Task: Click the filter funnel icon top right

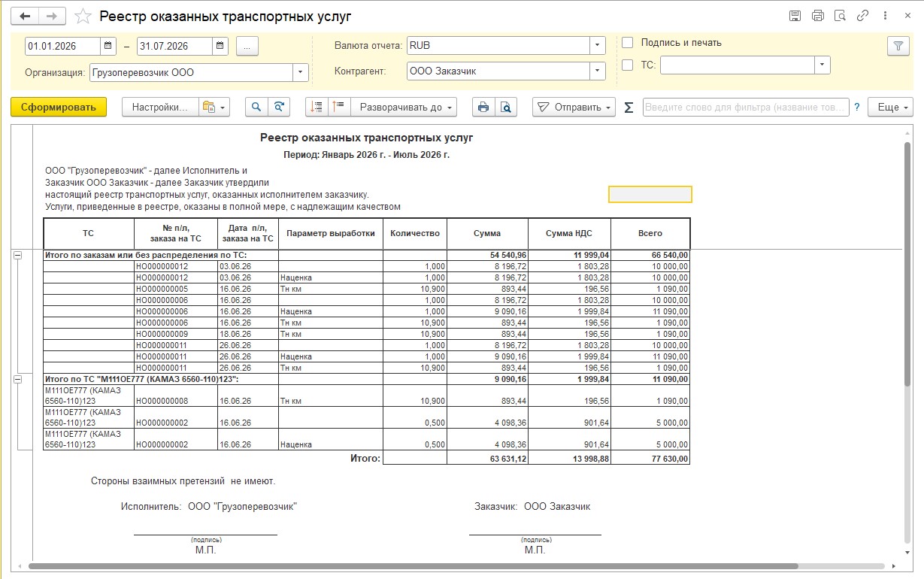Action: [898, 46]
